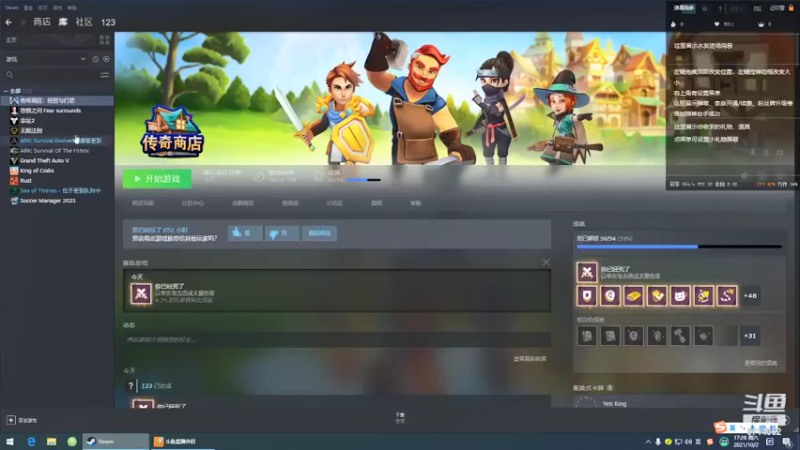
Task: Open File Explorer from the taskbar
Action: click(52, 441)
